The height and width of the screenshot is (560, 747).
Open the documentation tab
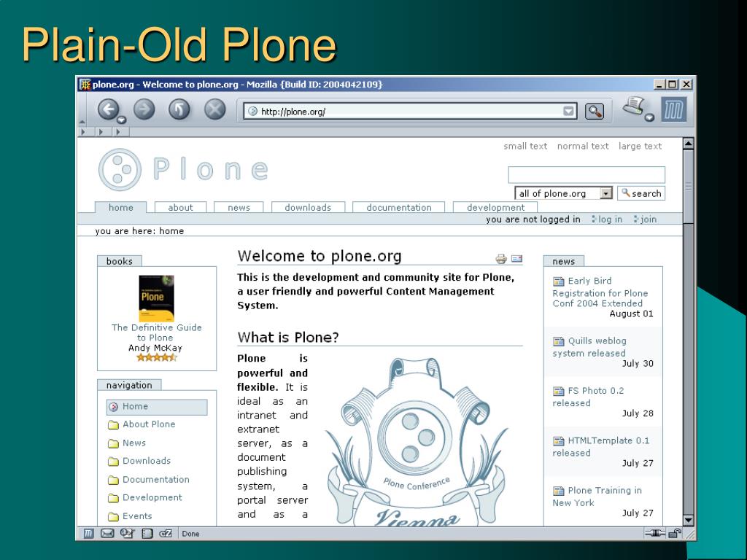pyautogui.click(x=399, y=208)
